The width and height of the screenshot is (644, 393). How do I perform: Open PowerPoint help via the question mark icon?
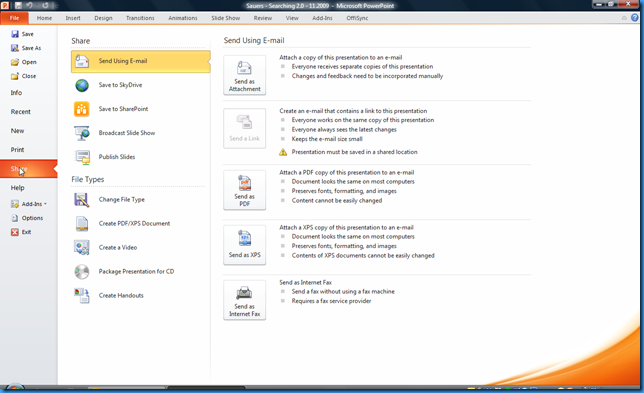[635, 18]
